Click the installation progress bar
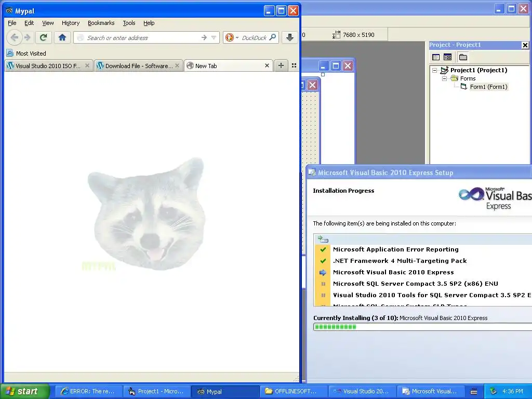This screenshot has width=532, height=399. coord(422,327)
